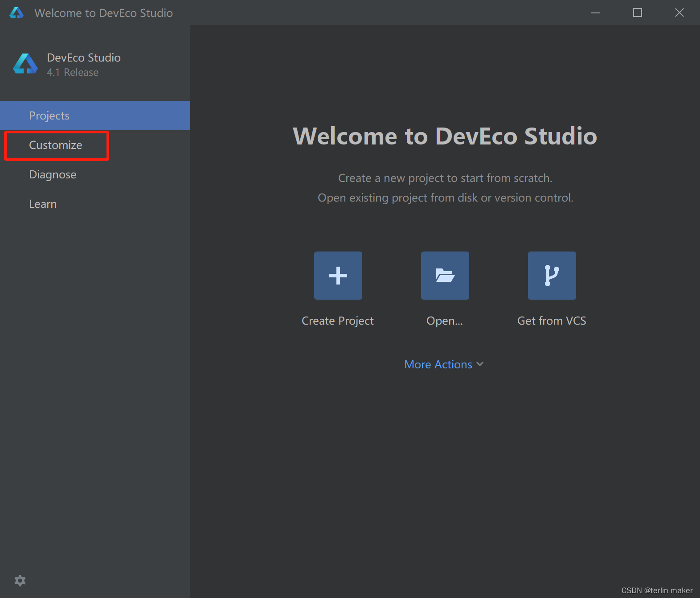700x598 pixels.
Task: Select the Projects tab
Action: (x=95, y=115)
